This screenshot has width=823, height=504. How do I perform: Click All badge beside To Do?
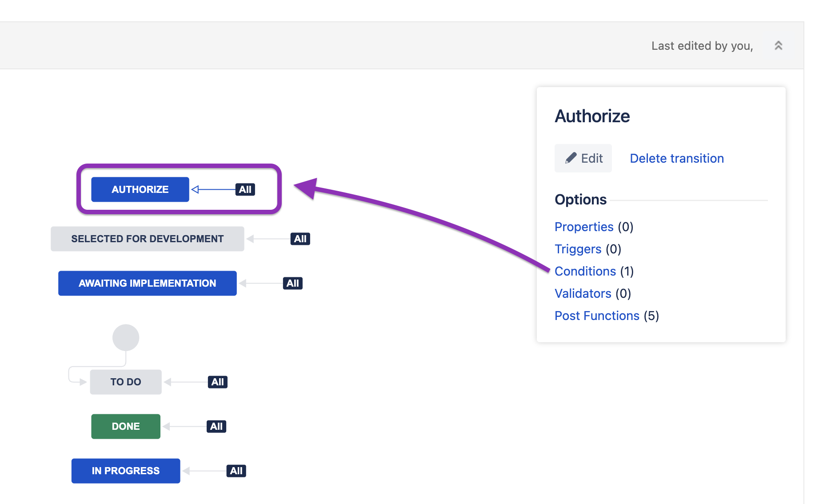(x=217, y=382)
